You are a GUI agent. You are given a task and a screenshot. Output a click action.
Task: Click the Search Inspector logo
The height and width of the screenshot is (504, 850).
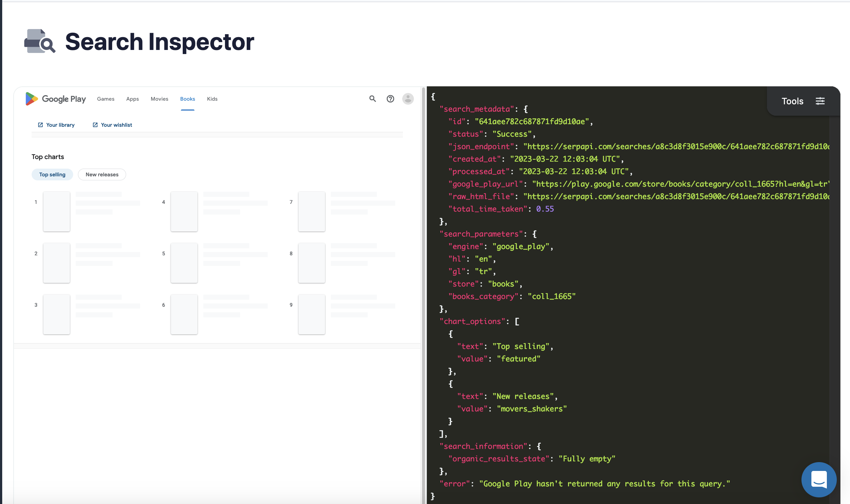click(39, 41)
